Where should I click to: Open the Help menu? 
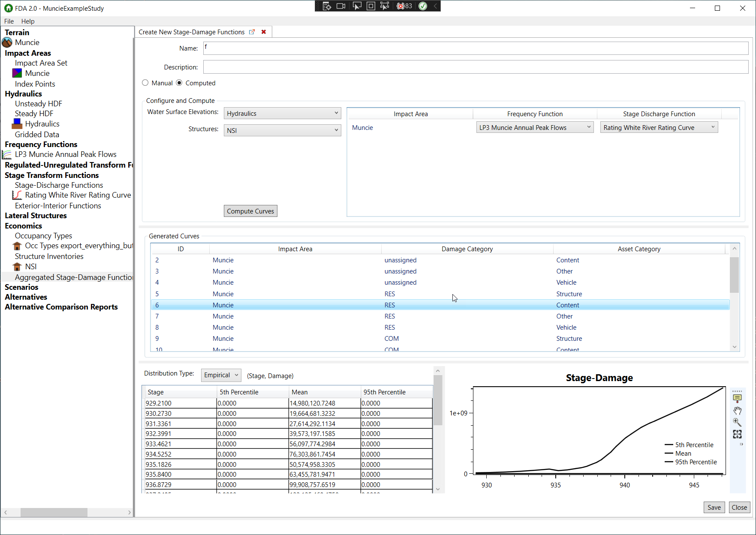(28, 21)
